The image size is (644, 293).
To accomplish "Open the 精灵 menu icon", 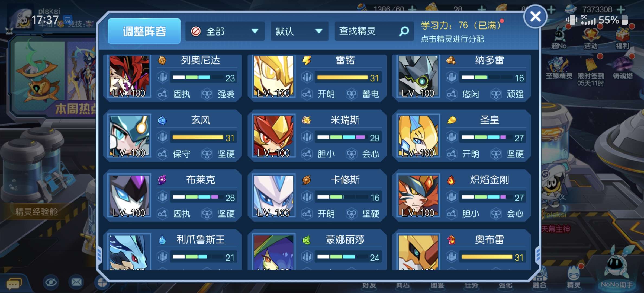I will [574, 277].
